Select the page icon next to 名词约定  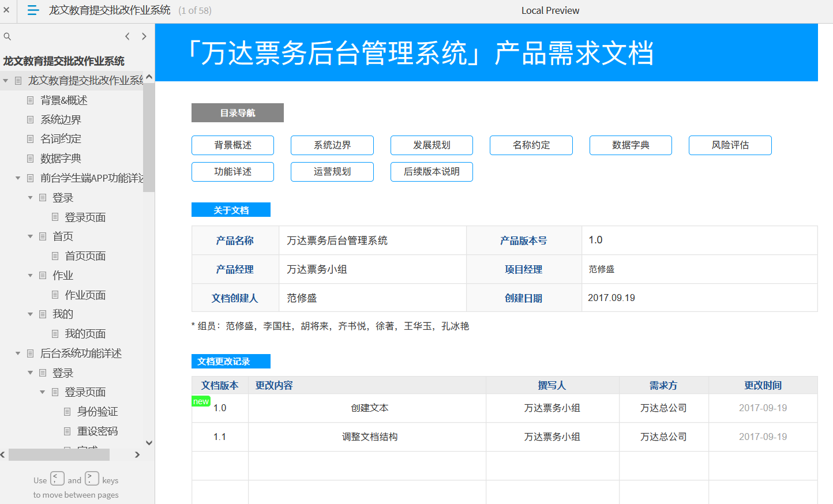point(31,139)
